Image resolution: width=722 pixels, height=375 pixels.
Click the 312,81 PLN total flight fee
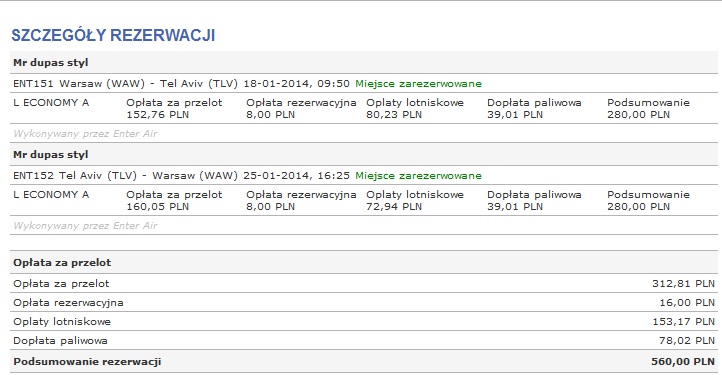683,284
